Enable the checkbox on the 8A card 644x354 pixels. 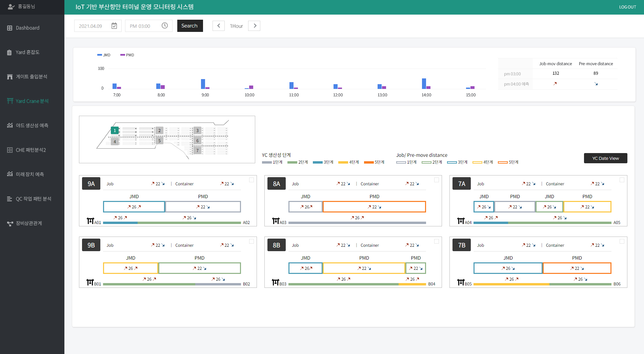pyautogui.click(x=437, y=180)
